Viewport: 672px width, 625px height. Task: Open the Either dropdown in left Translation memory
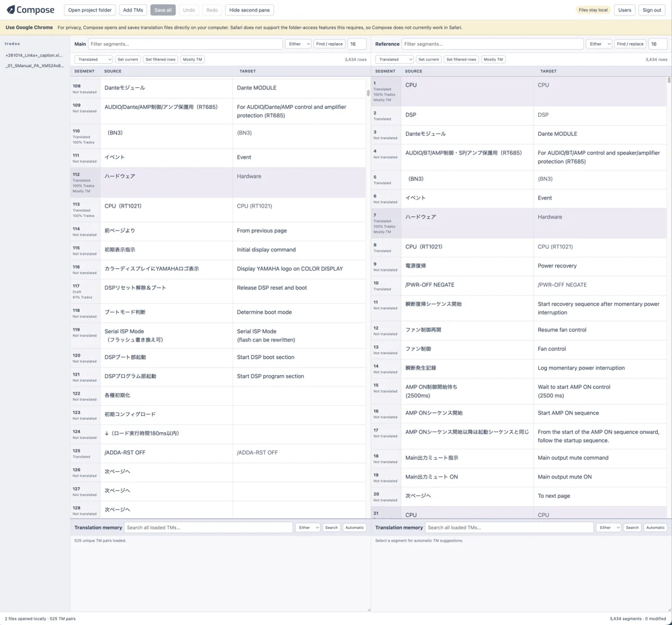[308, 528]
